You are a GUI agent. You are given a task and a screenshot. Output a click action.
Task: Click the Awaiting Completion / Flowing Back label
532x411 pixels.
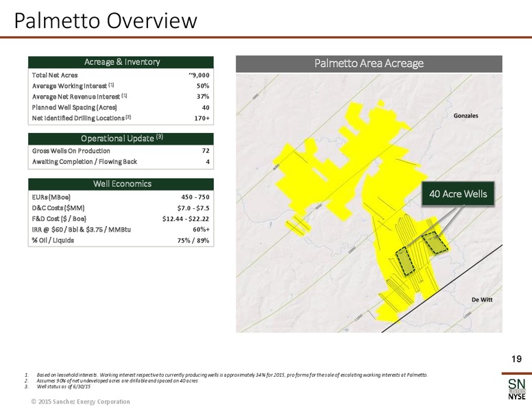pos(84,162)
